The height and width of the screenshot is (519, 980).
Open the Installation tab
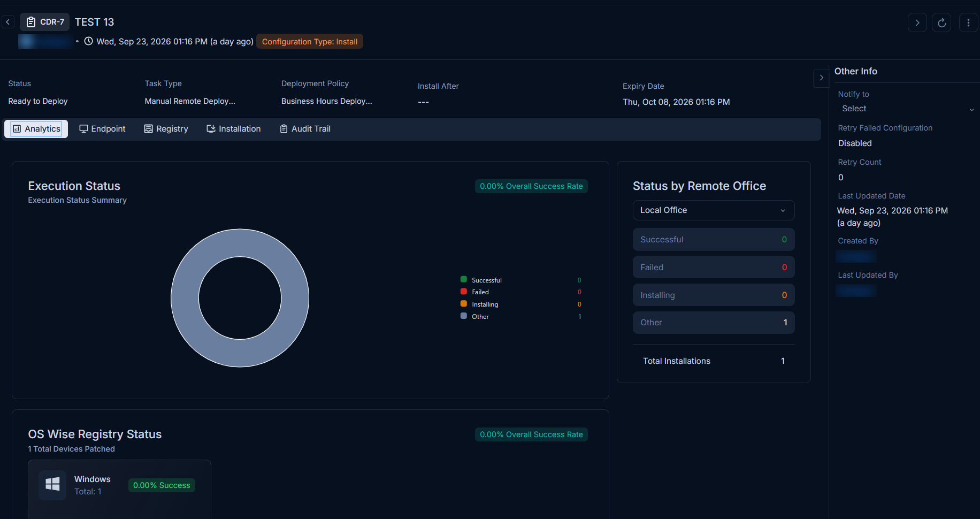tap(234, 129)
